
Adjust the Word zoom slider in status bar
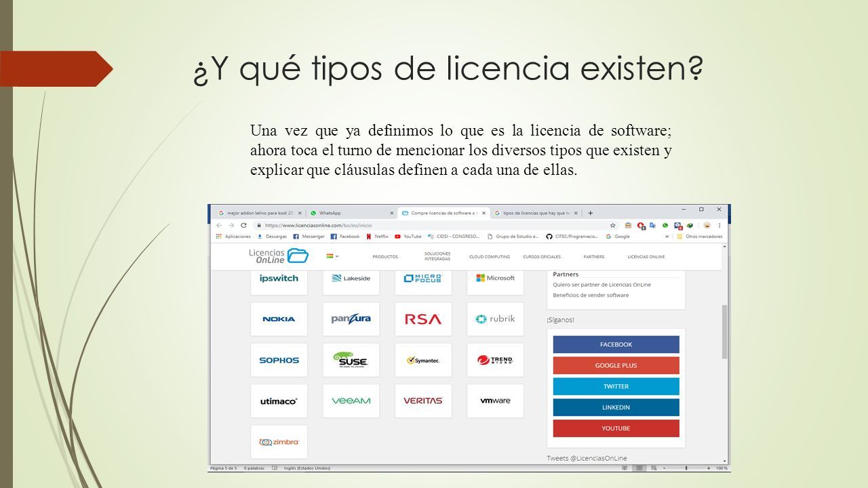[687, 468]
